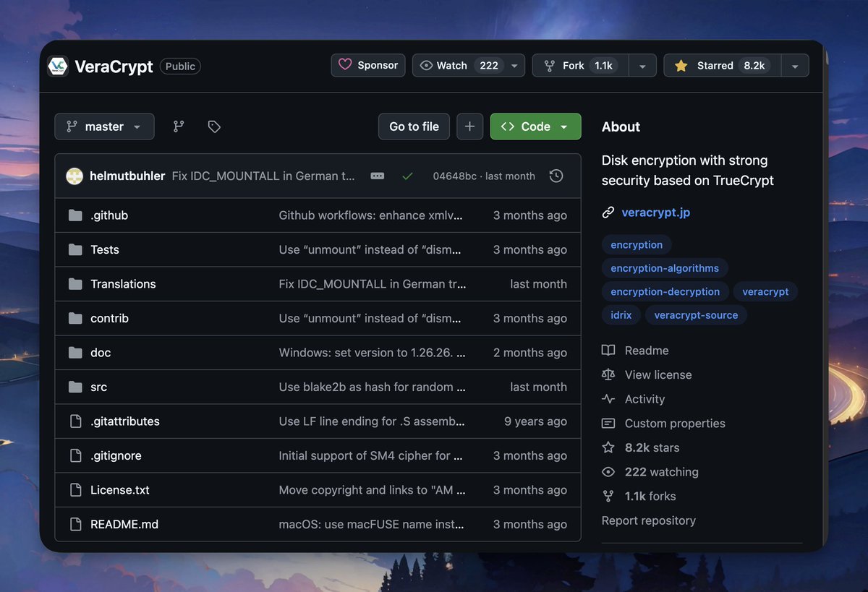Viewport: 868px width, 592px height.
Task: Click the fork icon beside 1.1k forks
Action: coord(608,496)
